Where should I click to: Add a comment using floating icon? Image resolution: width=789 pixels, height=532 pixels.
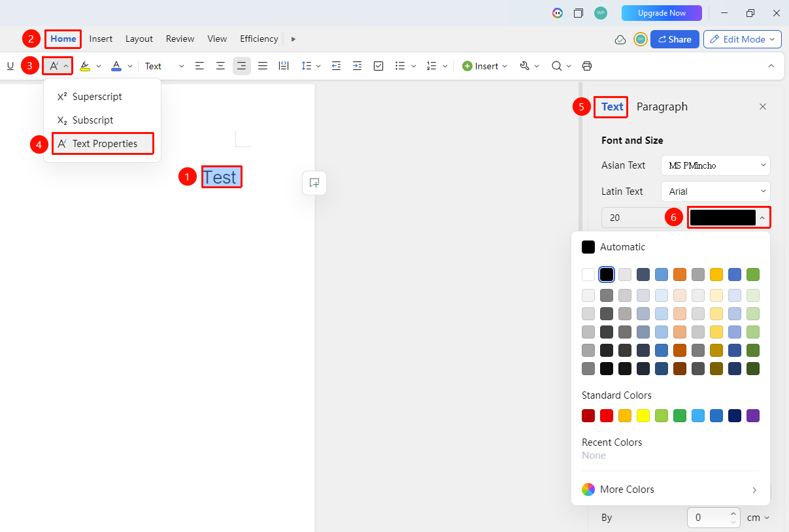pyautogui.click(x=314, y=183)
